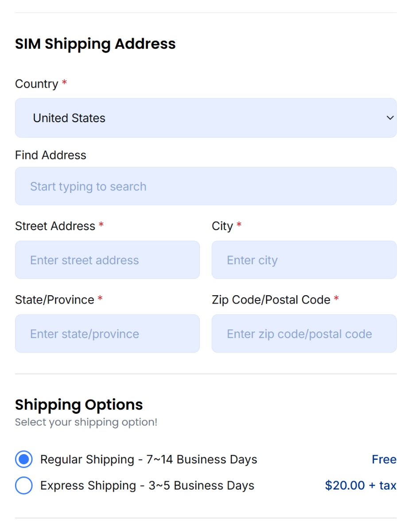412x532 pixels.
Task: Click the Express Shipping 3~5 Business Days label
Action: tap(148, 486)
